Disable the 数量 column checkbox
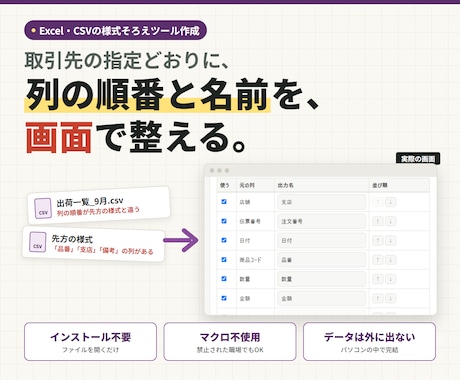The width and height of the screenshot is (460, 380). pyautogui.click(x=224, y=279)
